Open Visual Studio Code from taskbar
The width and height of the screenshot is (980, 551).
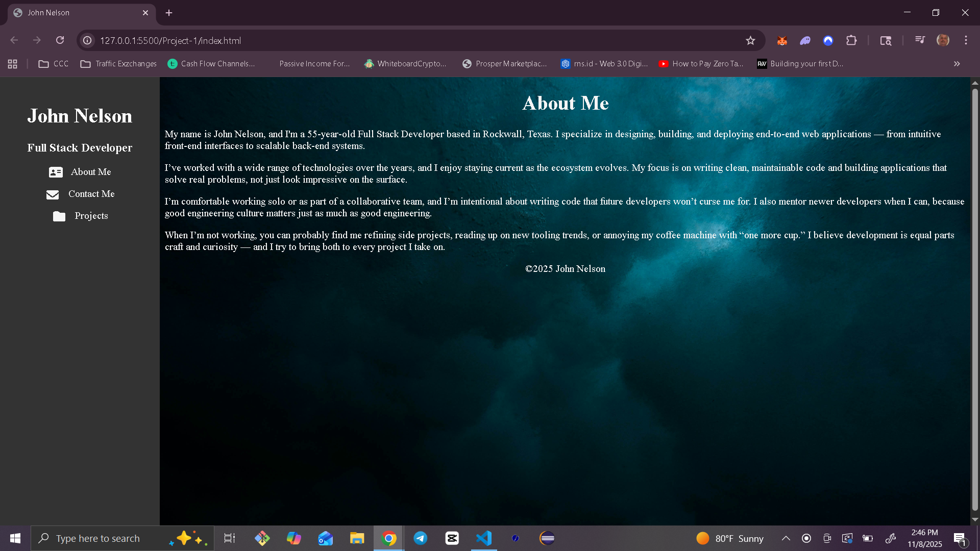[483, 538]
